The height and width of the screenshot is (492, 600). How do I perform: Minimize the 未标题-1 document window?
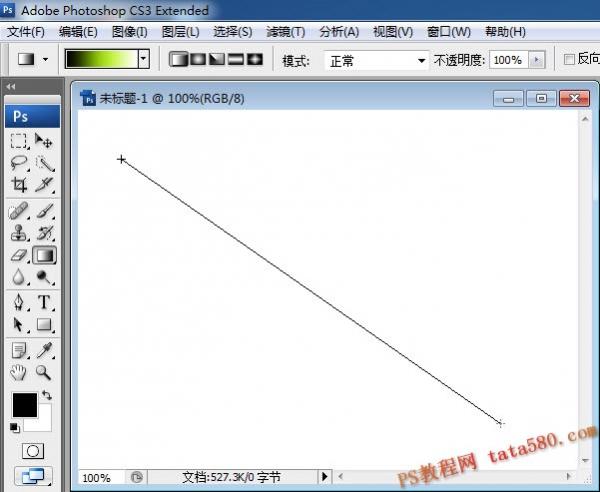click(508, 99)
